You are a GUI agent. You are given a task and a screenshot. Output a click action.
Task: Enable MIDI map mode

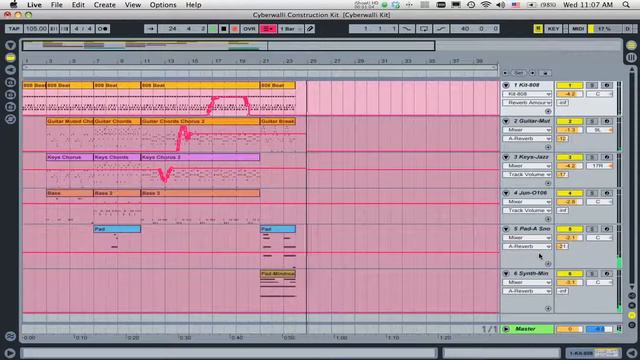pyautogui.click(x=578, y=29)
